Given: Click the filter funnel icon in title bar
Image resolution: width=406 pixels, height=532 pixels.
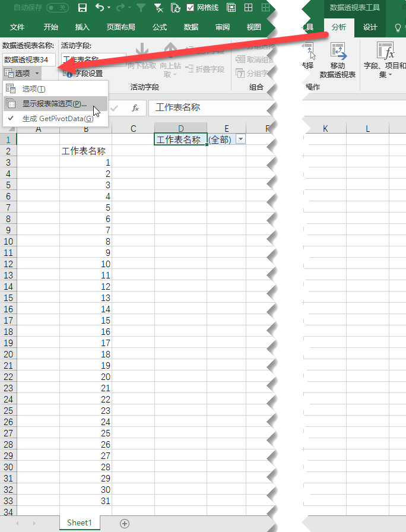Looking at the screenshot, I should (140, 8).
